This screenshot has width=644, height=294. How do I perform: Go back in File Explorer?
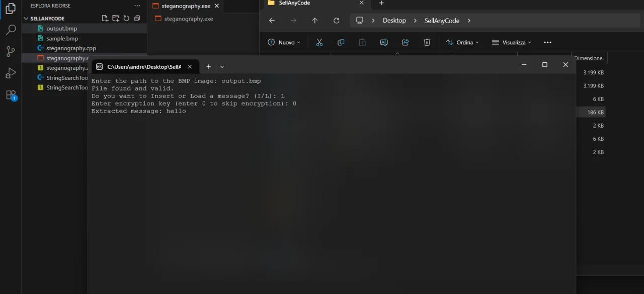[x=272, y=21]
